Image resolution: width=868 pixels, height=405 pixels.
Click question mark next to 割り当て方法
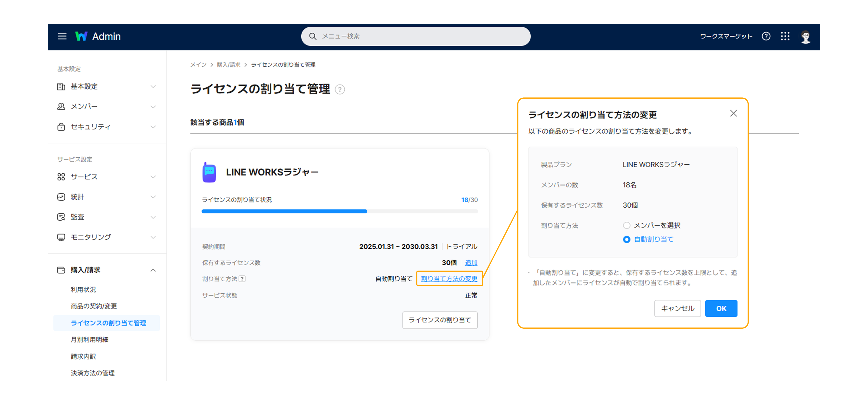point(242,279)
